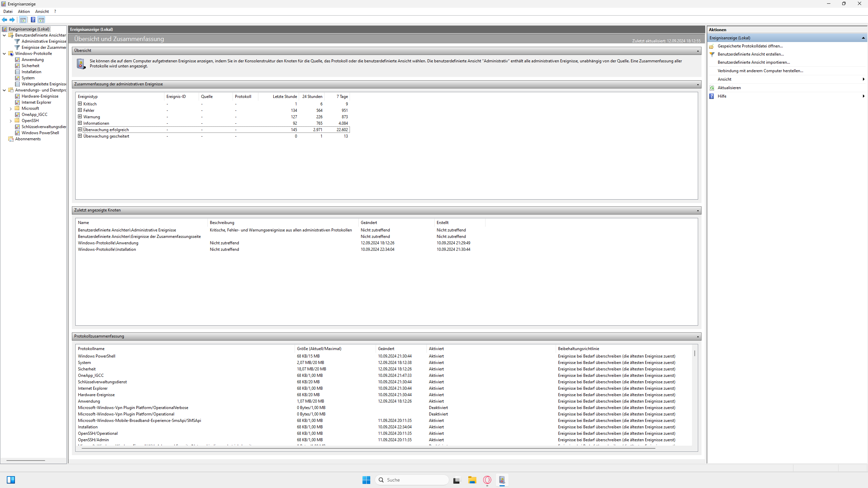Screen dimensions: 868x488
Task: Click the Aktualisieren refresh icon
Action: coord(712,88)
